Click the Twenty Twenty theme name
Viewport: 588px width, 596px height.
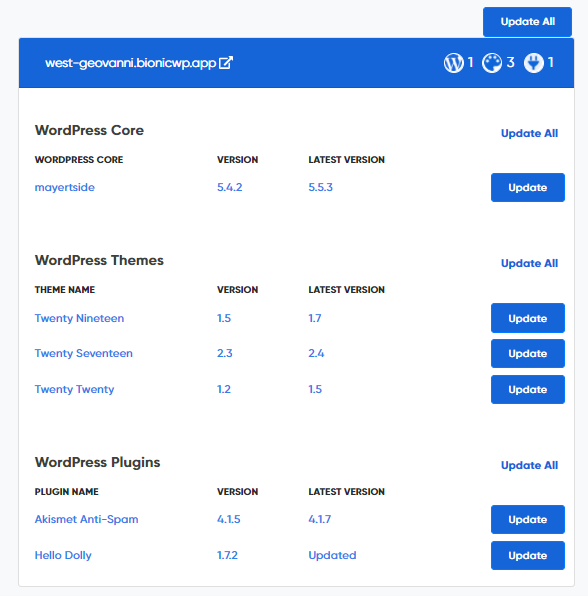[x=74, y=389]
